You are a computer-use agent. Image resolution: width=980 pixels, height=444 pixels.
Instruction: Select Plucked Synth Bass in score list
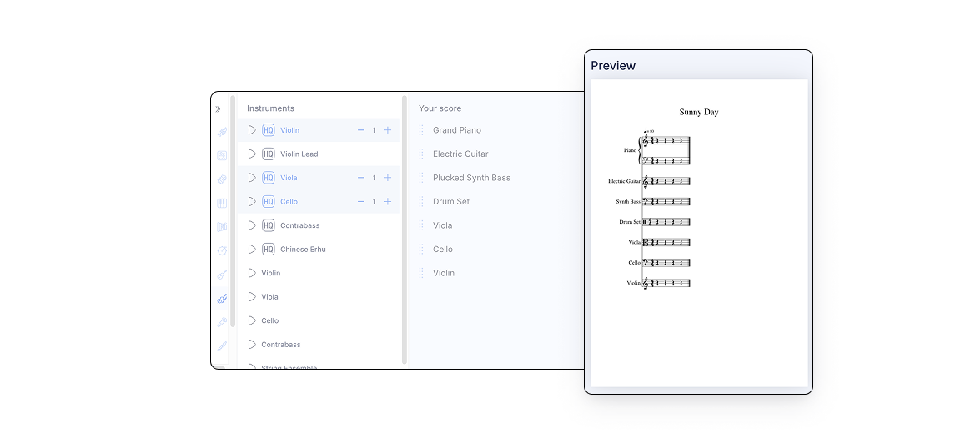[x=471, y=178]
